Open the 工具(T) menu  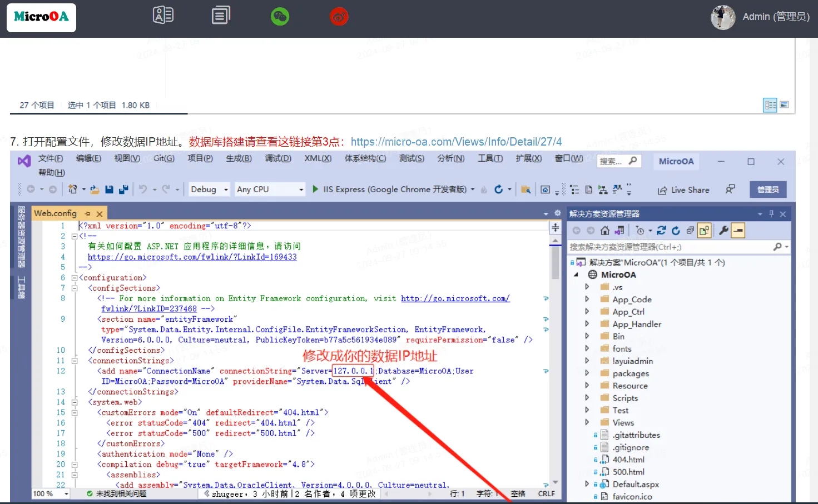click(490, 158)
